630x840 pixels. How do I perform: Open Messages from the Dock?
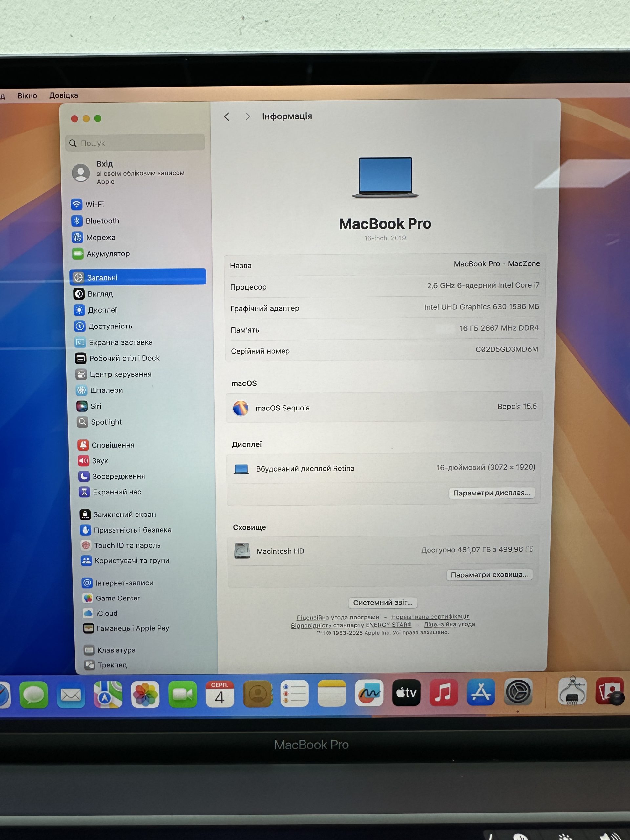(34, 695)
